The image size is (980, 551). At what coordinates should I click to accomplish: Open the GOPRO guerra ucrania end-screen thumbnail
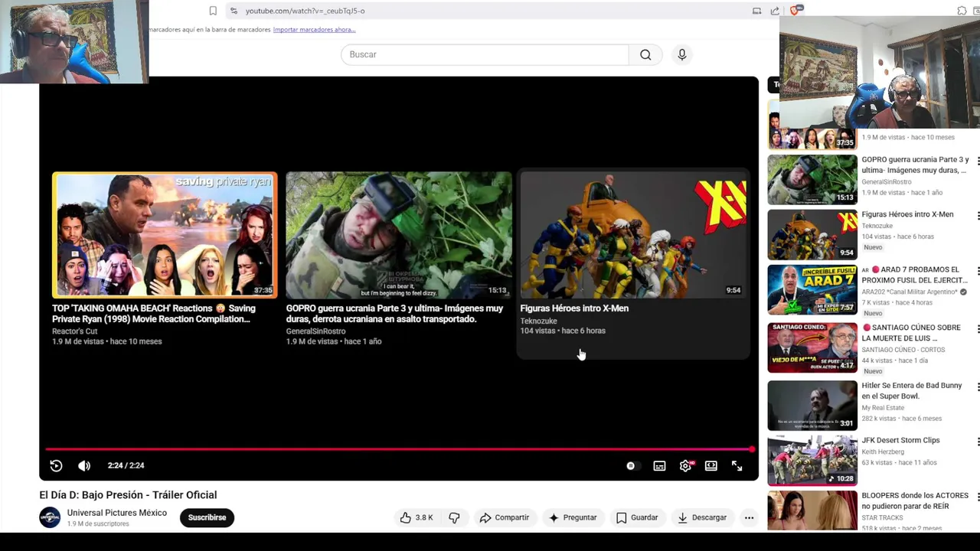click(399, 235)
